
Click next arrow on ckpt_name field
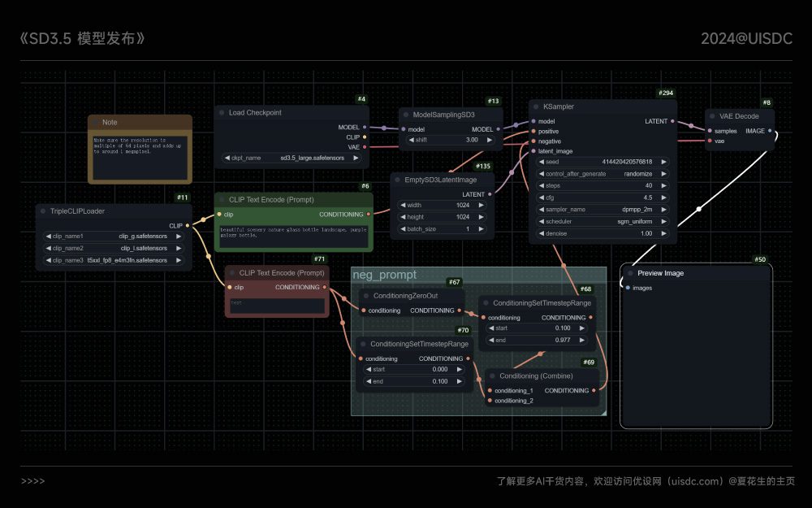[x=356, y=158]
